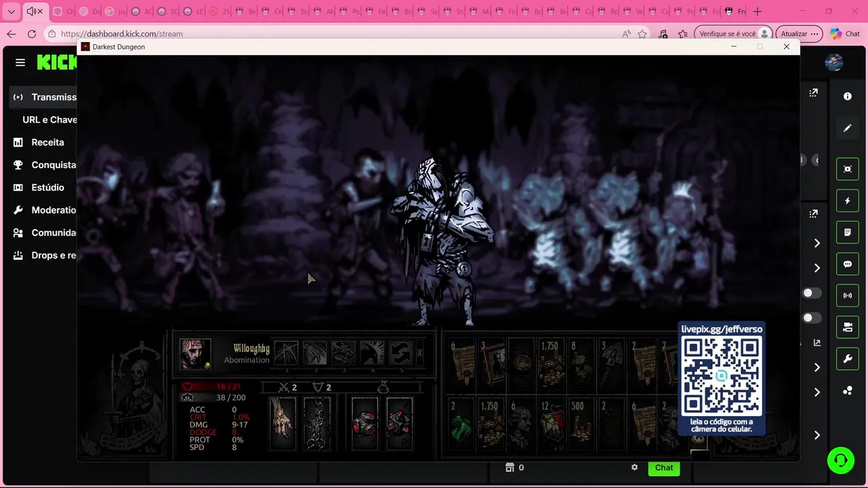Expand the first chevron row in panel
Viewport: 868px width, 488px height.
point(817,243)
